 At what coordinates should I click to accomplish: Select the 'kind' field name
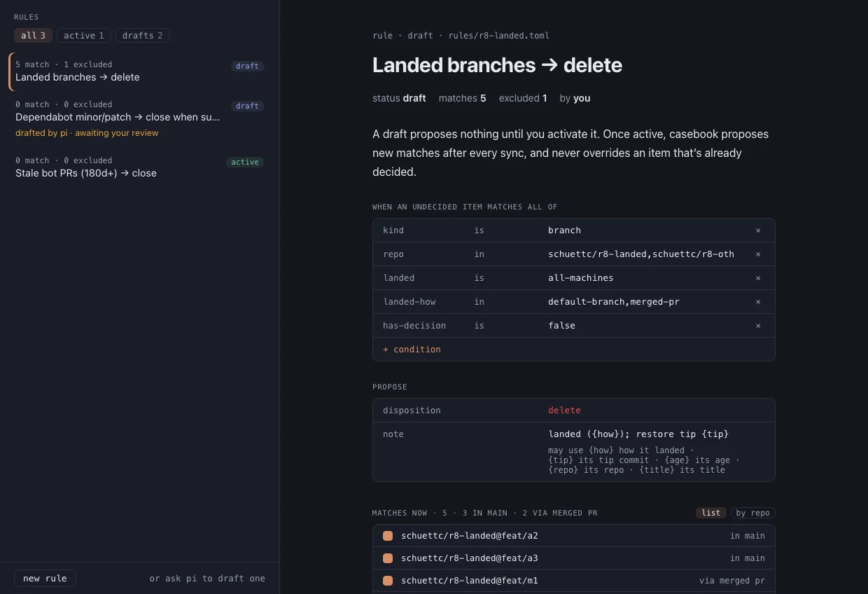pos(393,230)
